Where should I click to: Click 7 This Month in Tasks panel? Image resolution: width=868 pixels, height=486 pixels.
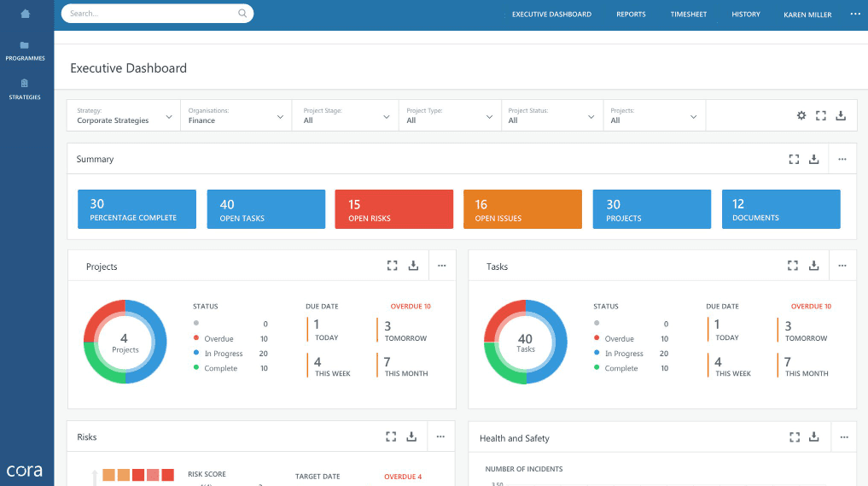803,366
